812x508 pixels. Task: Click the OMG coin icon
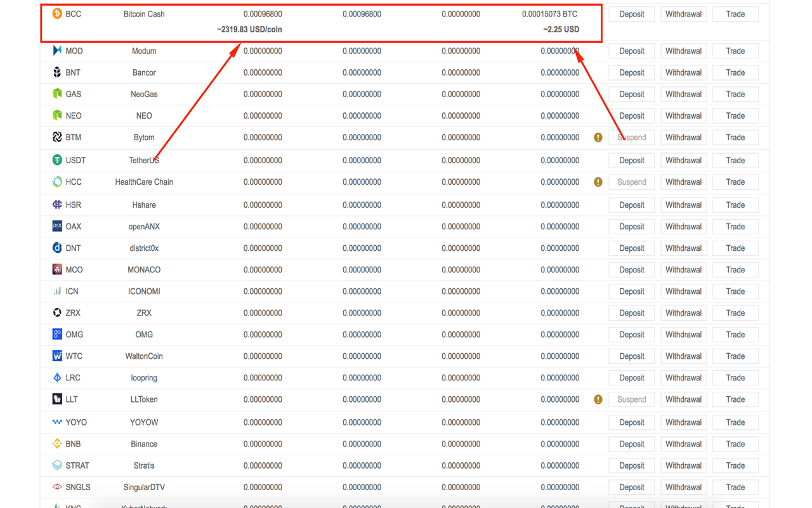point(57,334)
